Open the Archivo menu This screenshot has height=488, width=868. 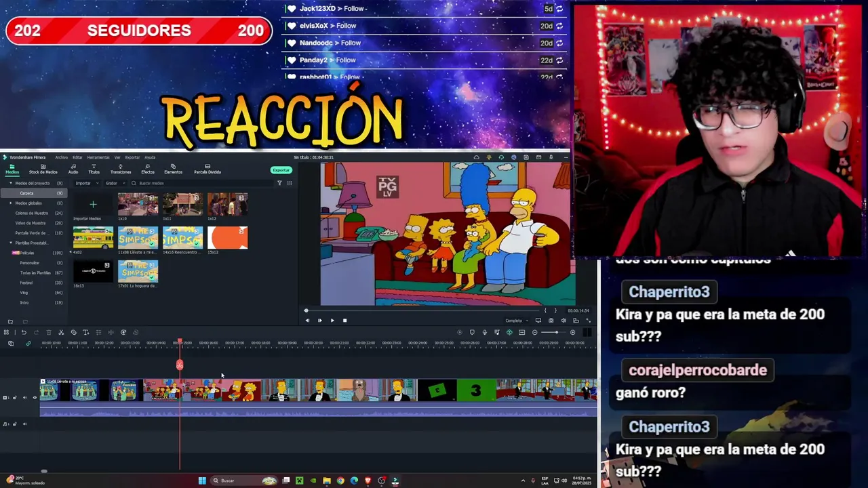click(62, 157)
